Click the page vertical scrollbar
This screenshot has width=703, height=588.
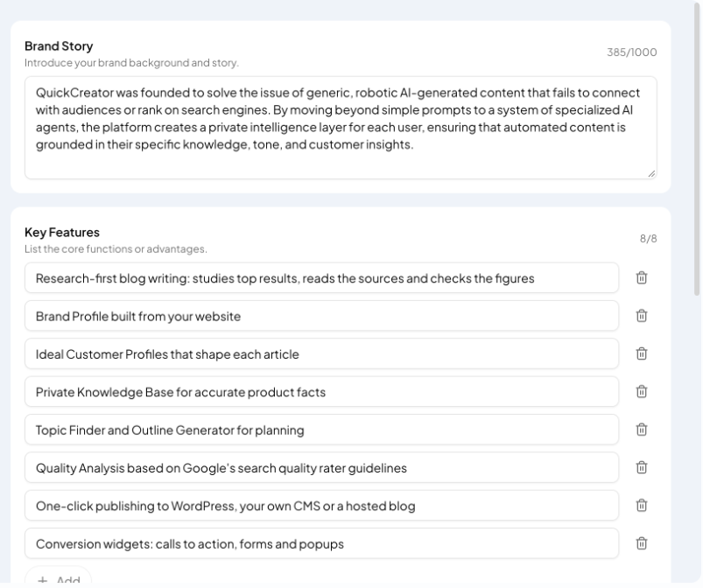point(697,148)
